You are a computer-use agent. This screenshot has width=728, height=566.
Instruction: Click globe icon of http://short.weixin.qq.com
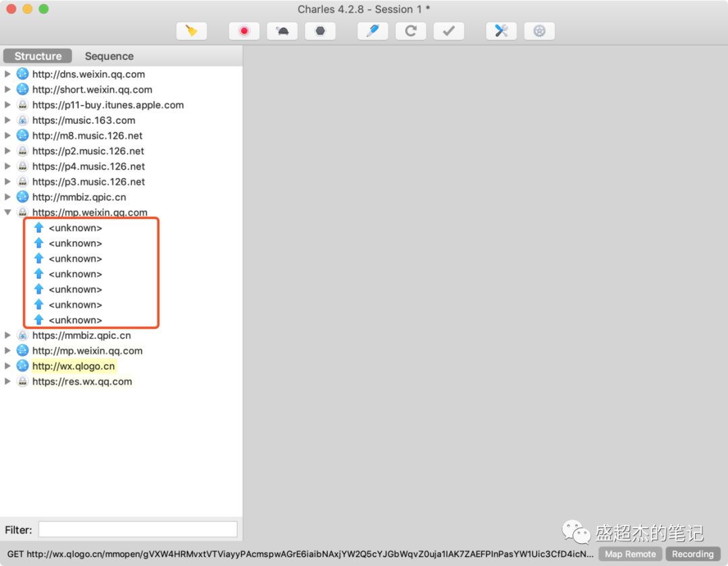(22, 89)
